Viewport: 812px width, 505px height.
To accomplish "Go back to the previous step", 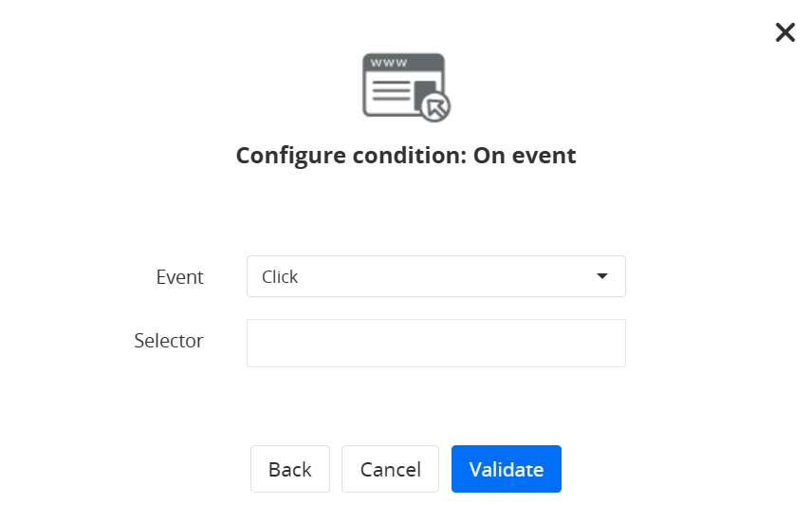I will pos(290,469).
